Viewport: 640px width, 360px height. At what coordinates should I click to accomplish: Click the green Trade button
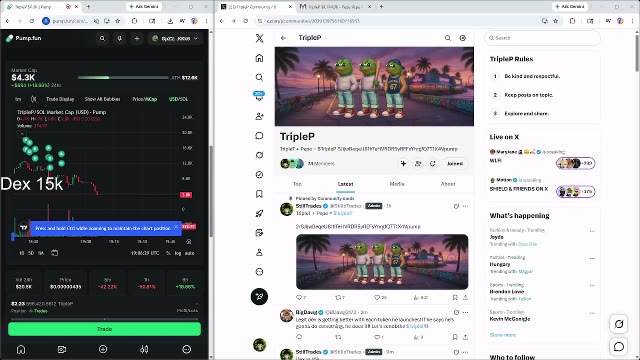104,329
